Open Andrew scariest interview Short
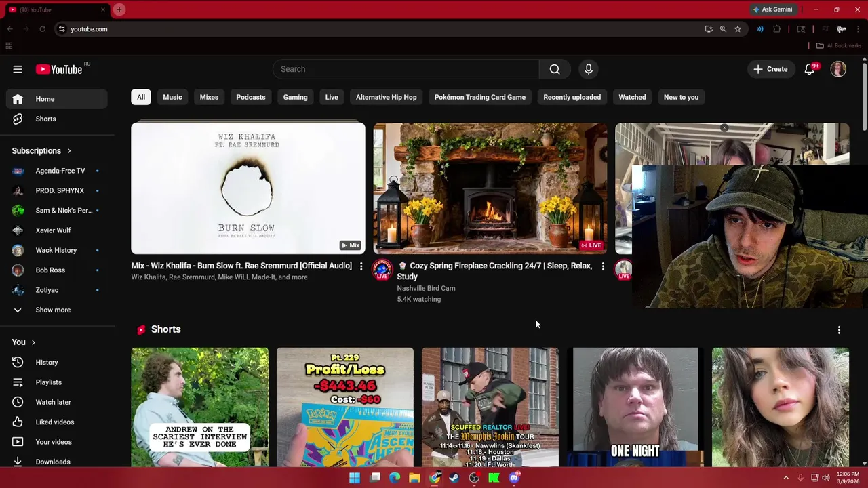 point(200,407)
